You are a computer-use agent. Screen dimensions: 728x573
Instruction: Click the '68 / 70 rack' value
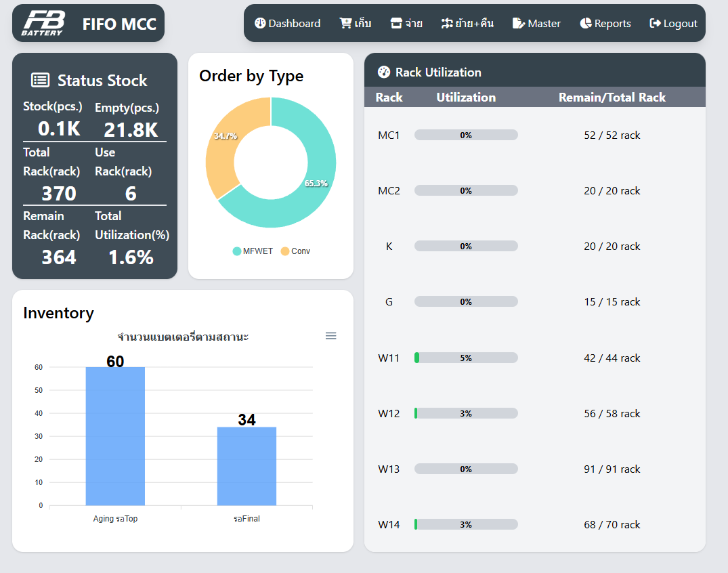pos(612,525)
